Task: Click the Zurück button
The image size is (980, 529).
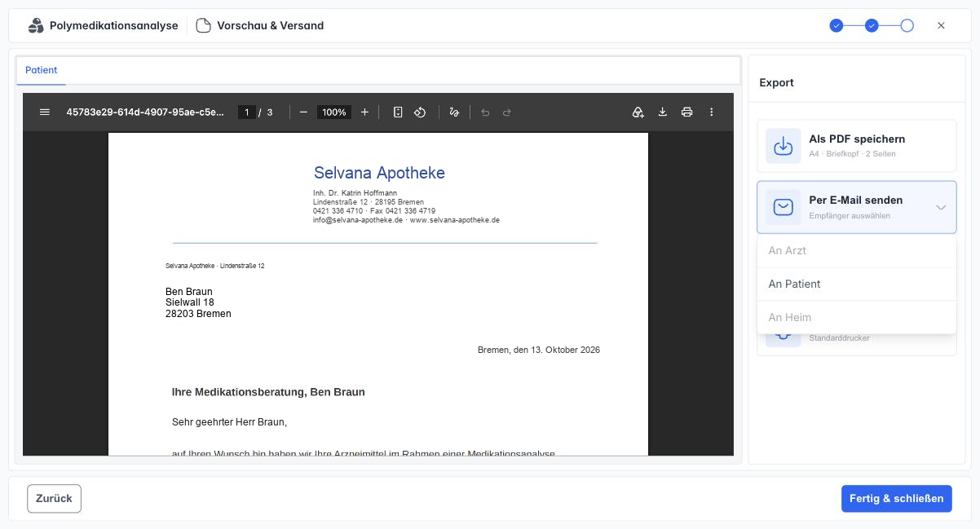Action: 54,499
